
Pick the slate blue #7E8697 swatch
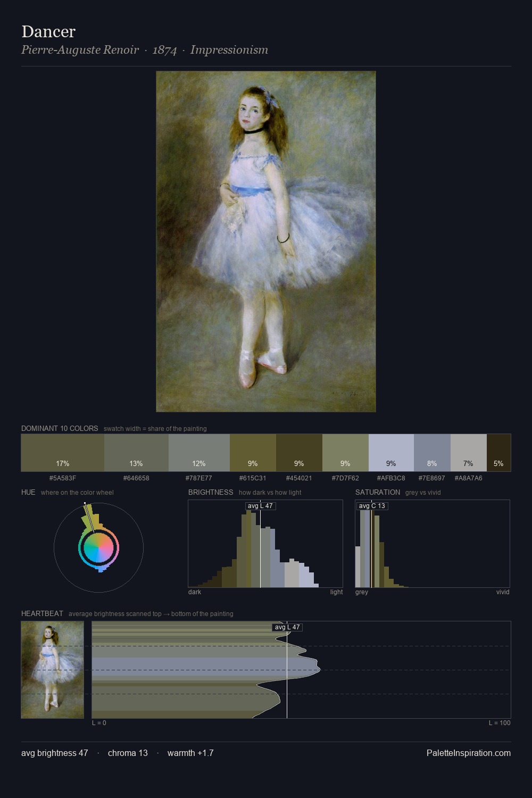(x=432, y=453)
